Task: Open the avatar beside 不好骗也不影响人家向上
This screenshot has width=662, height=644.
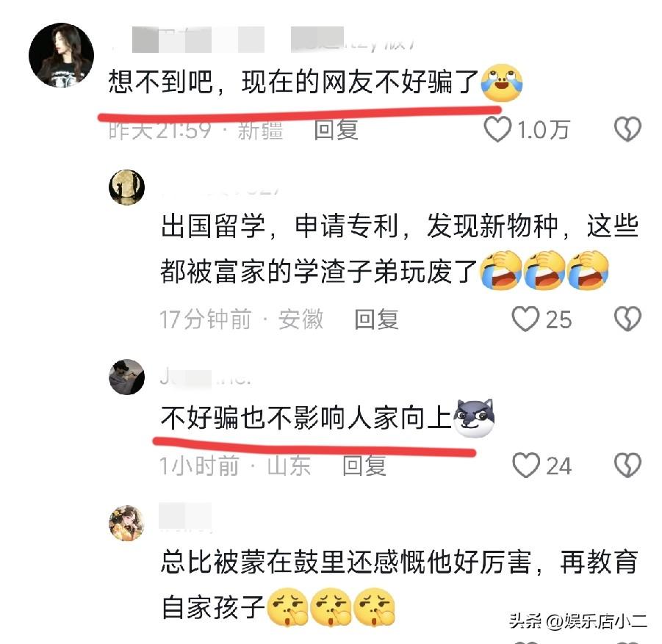Action: pyautogui.click(x=126, y=377)
